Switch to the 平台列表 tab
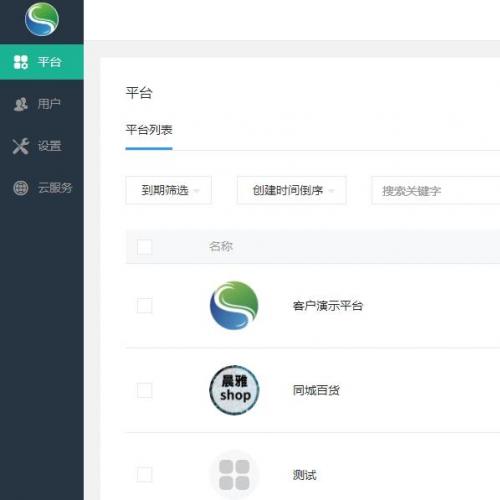500x500 pixels. tap(149, 130)
